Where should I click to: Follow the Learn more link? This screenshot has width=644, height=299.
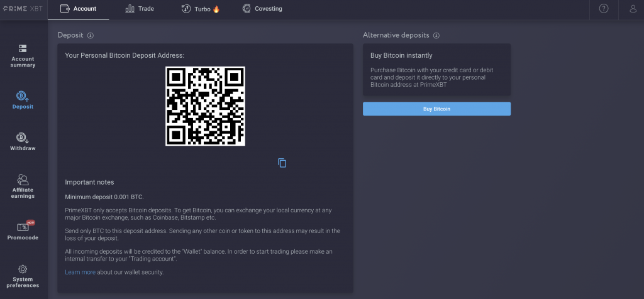tap(80, 272)
